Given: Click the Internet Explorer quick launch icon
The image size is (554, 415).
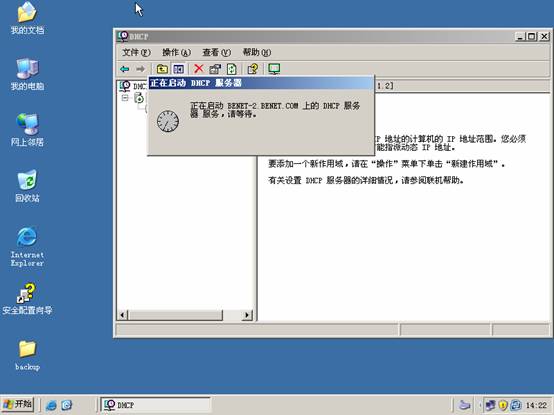Looking at the screenshot, I should tap(51, 405).
